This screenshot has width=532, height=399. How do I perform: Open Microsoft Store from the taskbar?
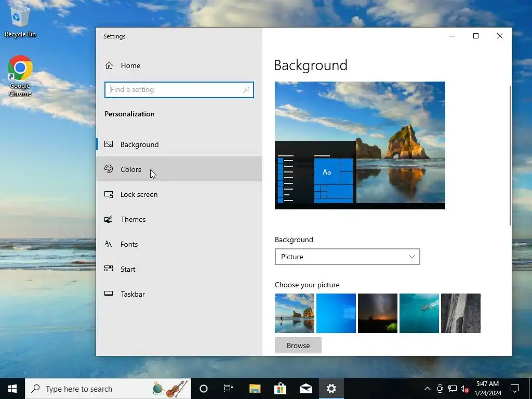(x=280, y=389)
